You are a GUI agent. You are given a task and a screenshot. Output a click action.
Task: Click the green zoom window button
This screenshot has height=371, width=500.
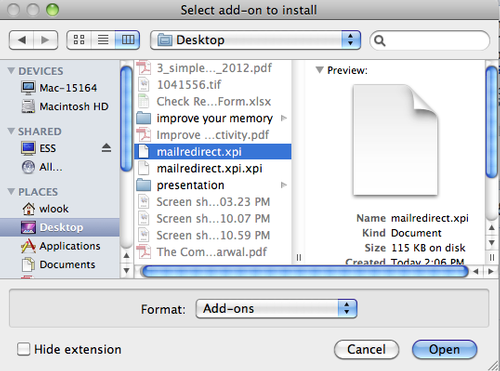(x=52, y=10)
